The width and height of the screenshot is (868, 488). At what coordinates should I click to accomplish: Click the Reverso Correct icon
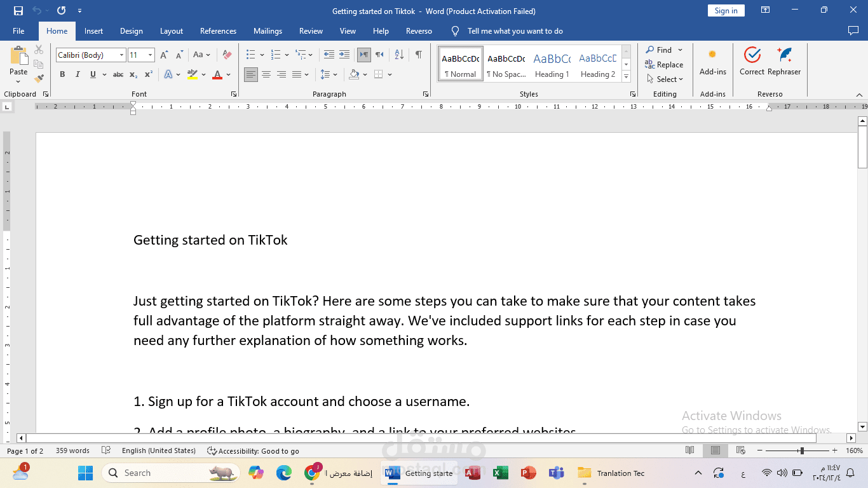(x=752, y=62)
